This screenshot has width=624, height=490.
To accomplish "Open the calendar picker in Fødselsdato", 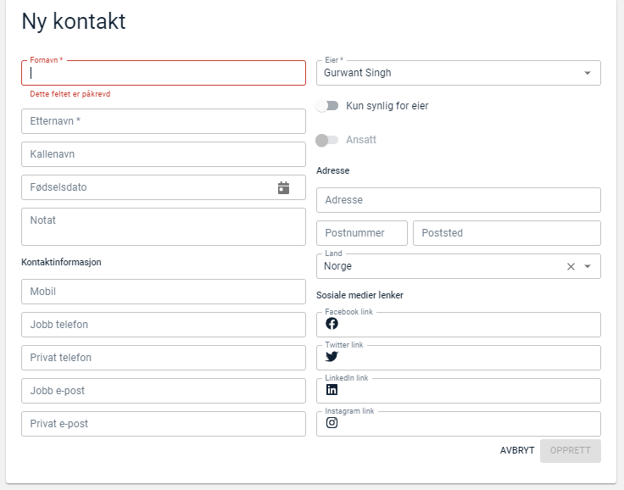I will 283,187.
